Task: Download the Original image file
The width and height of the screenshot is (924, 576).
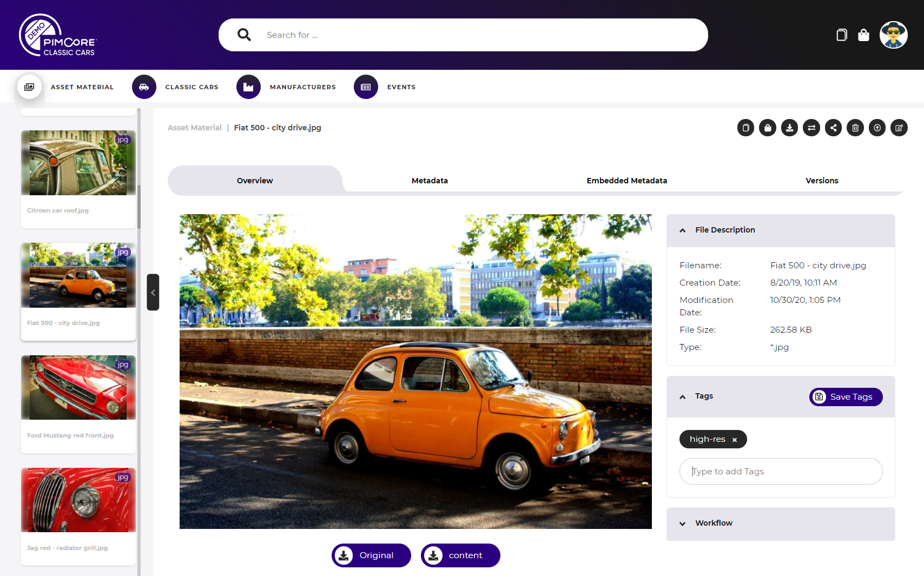Action: coord(371,555)
